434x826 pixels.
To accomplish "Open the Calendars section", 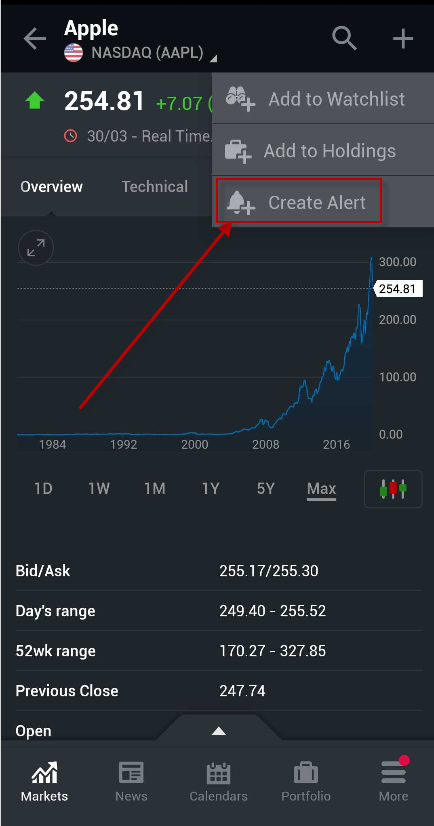I will pos(218,782).
